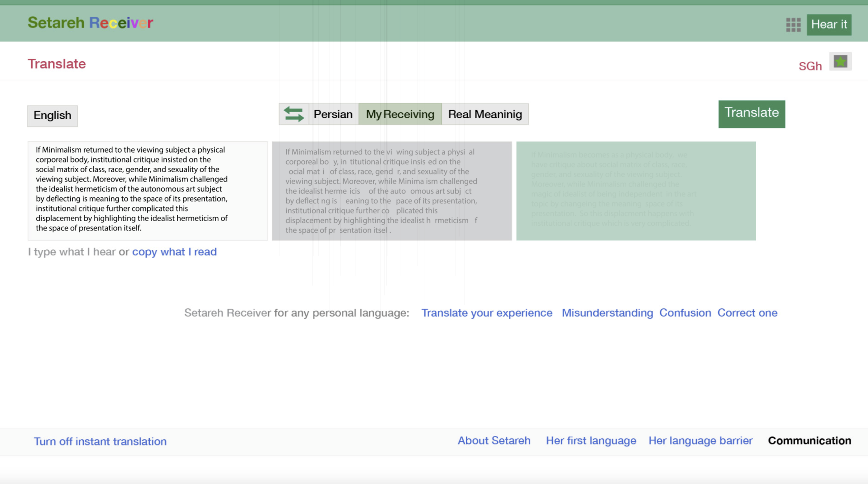Open the Correct one link

point(747,313)
